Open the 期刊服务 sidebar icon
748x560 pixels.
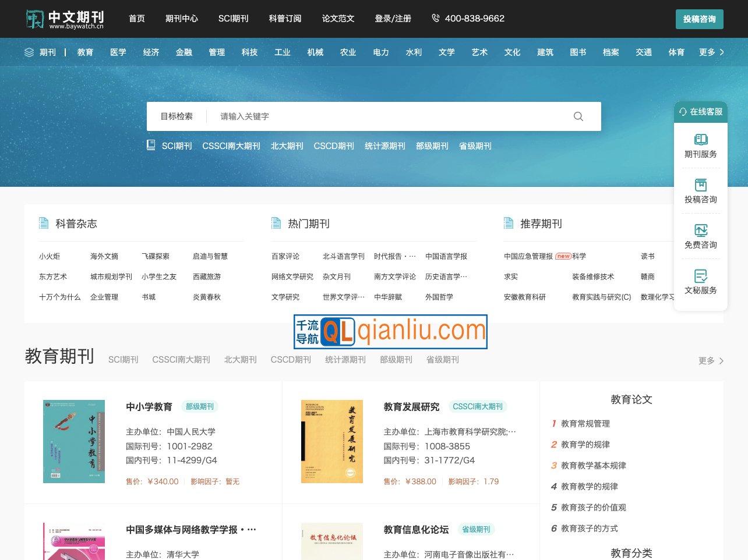pos(701,140)
